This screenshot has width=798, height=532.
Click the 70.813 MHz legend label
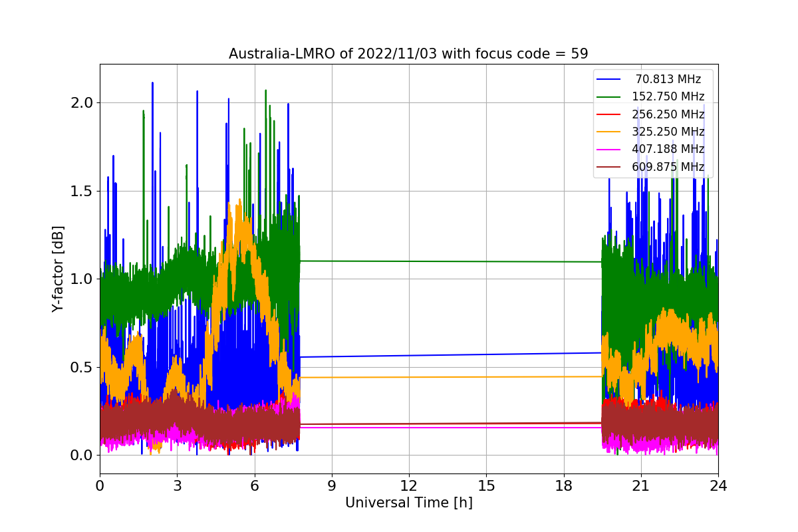click(668, 79)
